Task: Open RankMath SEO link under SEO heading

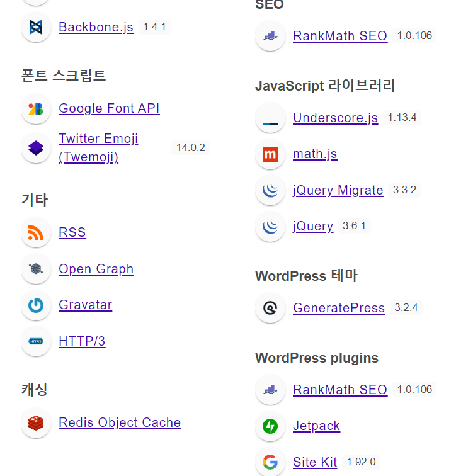Action: (340, 36)
